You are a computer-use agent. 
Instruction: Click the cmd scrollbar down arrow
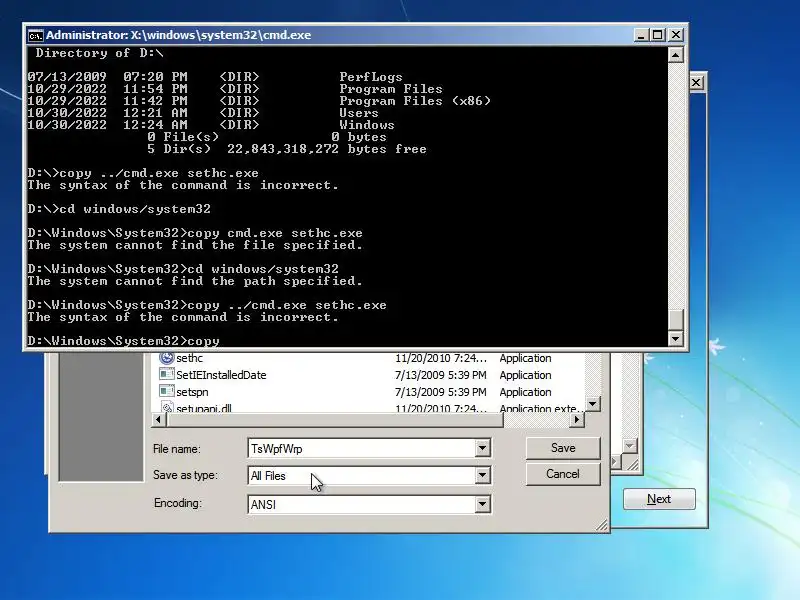(x=676, y=338)
